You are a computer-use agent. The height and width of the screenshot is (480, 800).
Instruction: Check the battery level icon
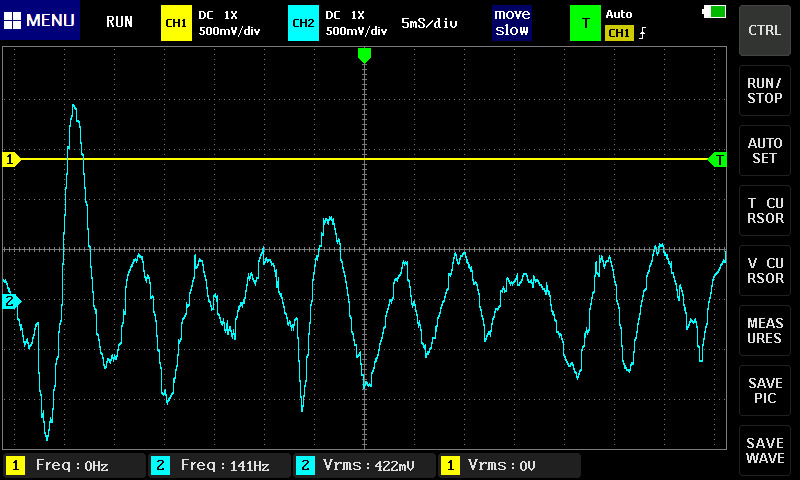tap(715, 11)
